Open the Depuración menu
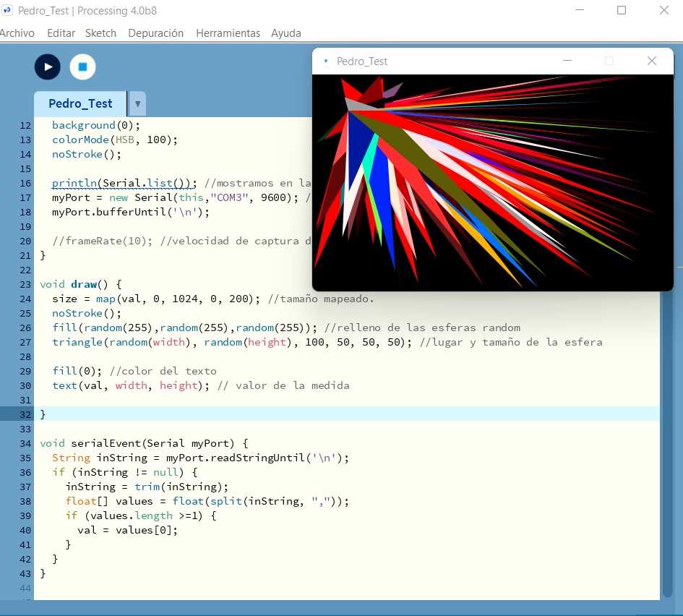The image size is (683, 616). pyautogui.click(x=156, y=33)
